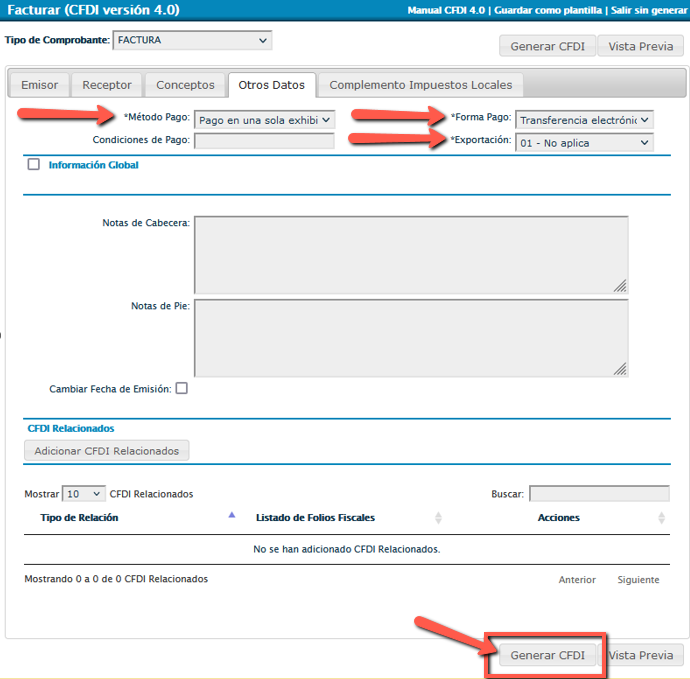Change the Mostrar entries count dropdown
The height and width of the screenshot is (679, 690).
84,494
